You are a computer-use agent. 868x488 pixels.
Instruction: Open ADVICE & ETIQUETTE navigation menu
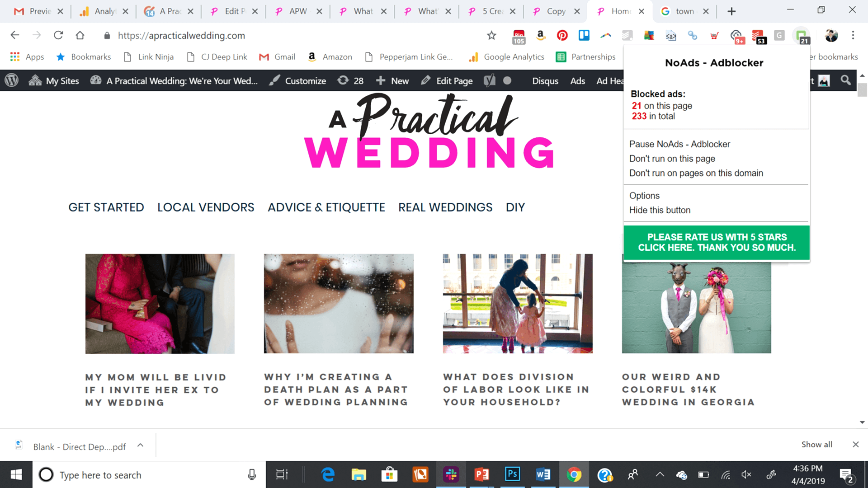coord(326,207)
